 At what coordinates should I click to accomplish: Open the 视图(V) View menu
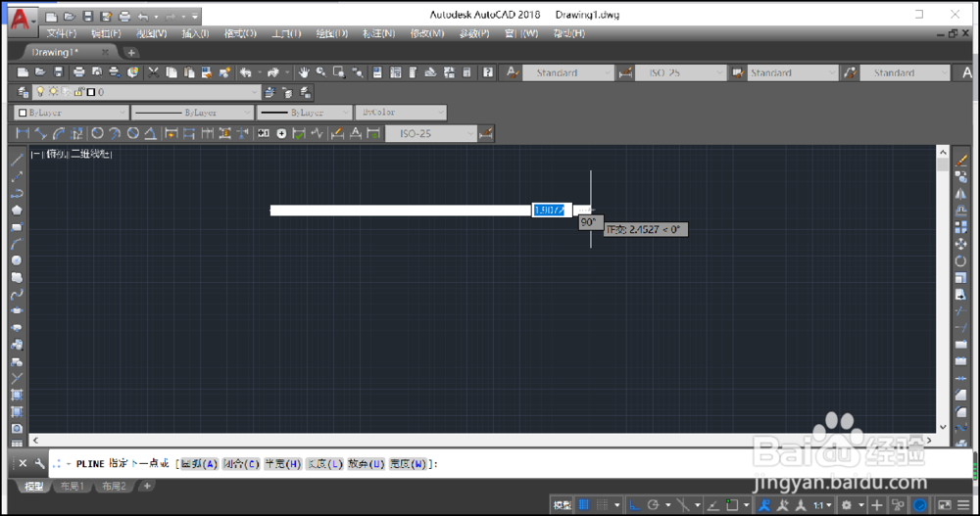coord(151,33)
